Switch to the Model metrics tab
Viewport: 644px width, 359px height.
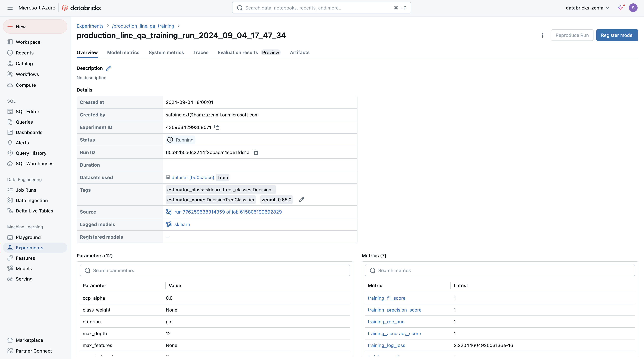click(123, 52)
